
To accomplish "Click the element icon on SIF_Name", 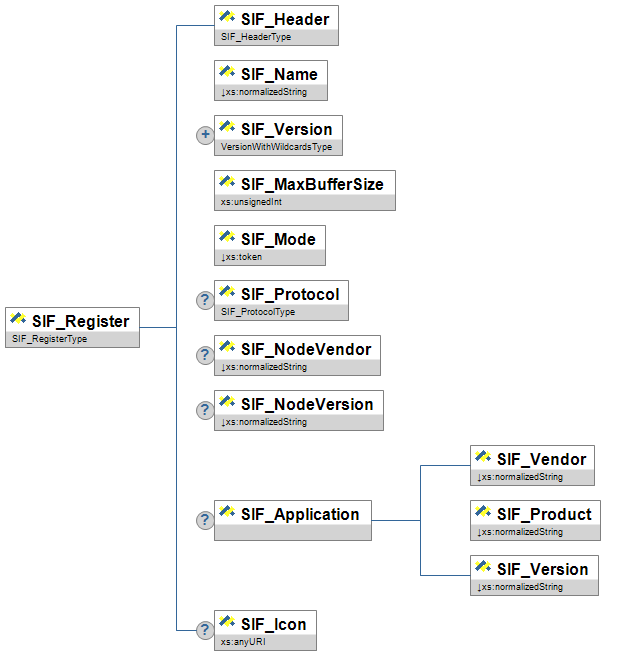I will tap(227, 72).
